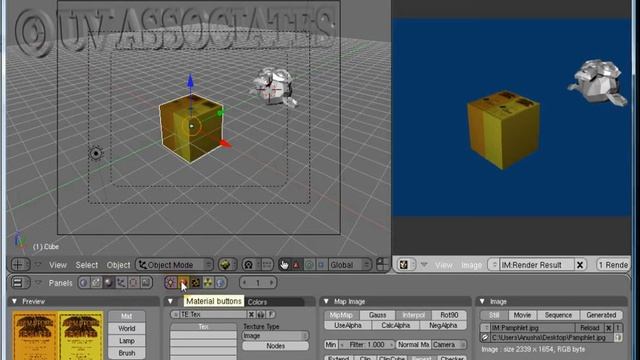Open the Panels menu

[x=60, y=283]
